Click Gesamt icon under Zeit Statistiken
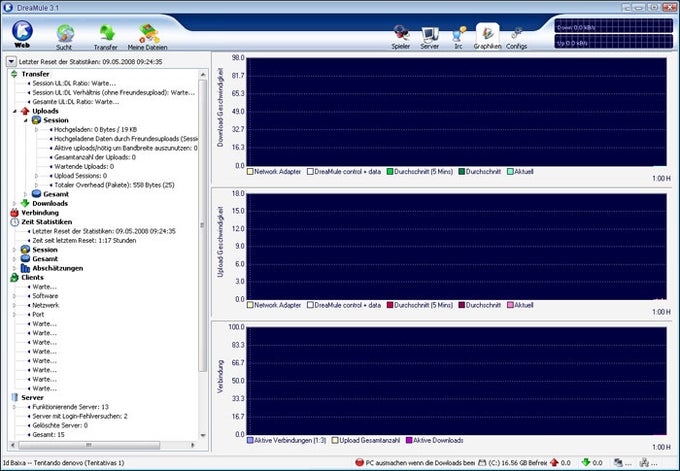This screenshot has width=680, height=471. click(25, 258)
